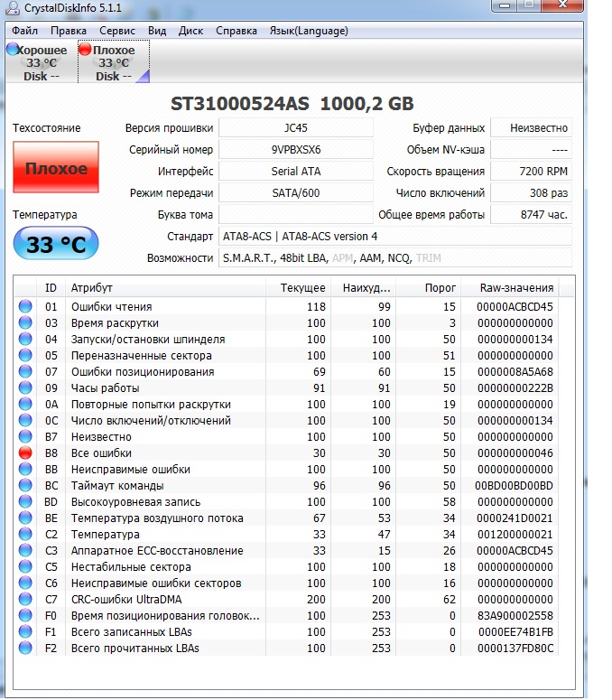Screen dimensions: 612x700
Task: Click status icon for Температура воздушного потока row
Action: pyautogui.click(x=25, y=518)
